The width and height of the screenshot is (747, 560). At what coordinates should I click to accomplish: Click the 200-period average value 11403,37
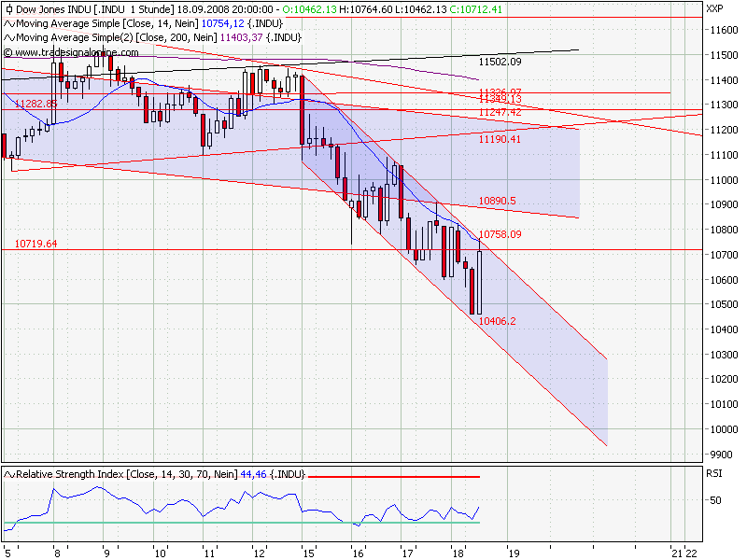point(241,37)
